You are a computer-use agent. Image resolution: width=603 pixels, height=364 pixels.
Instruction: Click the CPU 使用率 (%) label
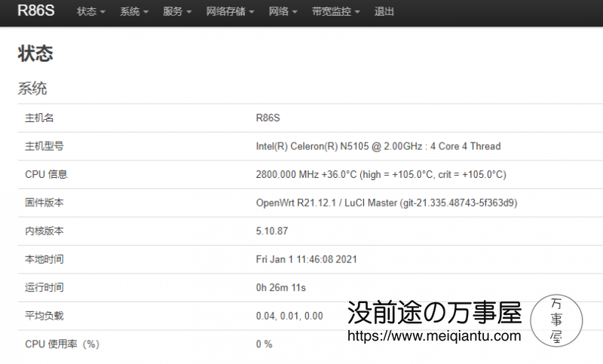63,344
